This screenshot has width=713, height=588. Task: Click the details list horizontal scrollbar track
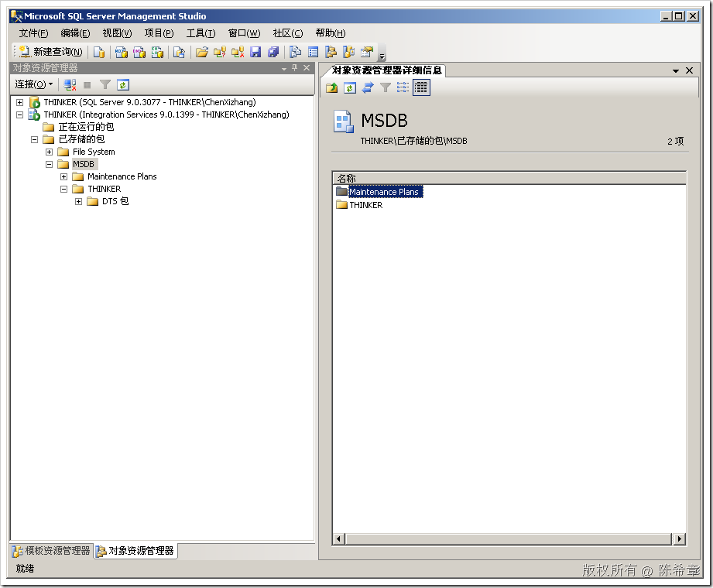tap(509, 539)
